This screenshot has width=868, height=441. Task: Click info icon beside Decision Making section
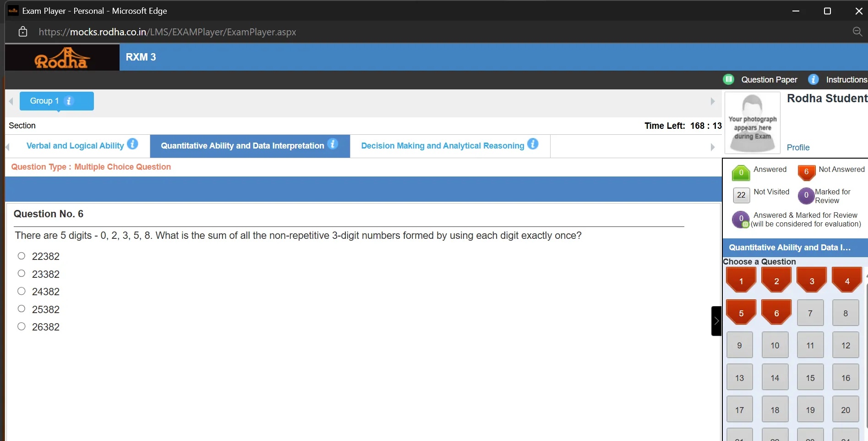click(x=533, y=144)
